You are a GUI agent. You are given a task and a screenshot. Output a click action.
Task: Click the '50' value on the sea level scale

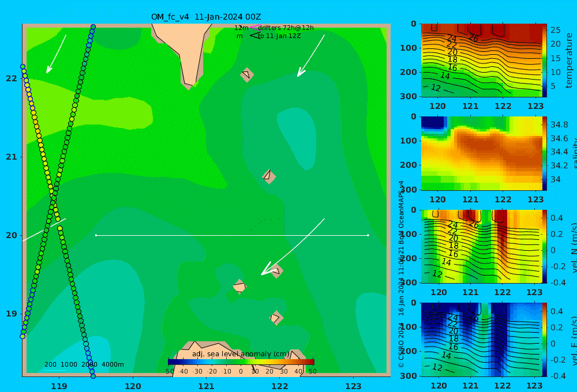(x=312, y=371)
